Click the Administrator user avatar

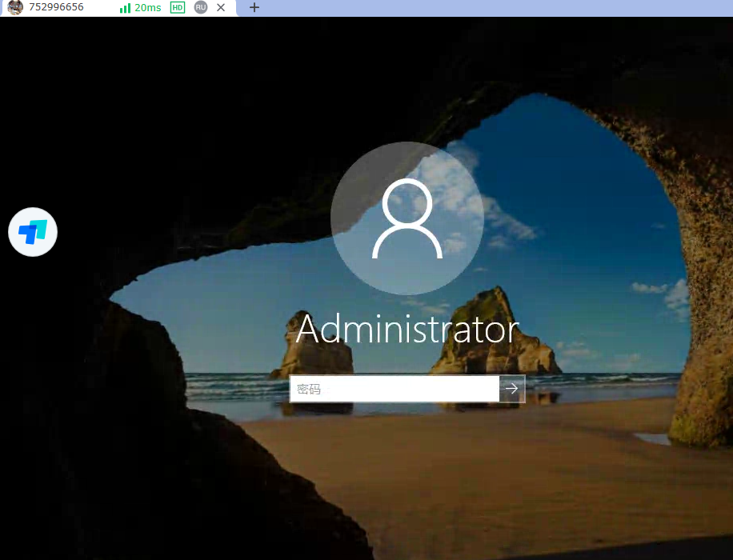tap(407, 218)
